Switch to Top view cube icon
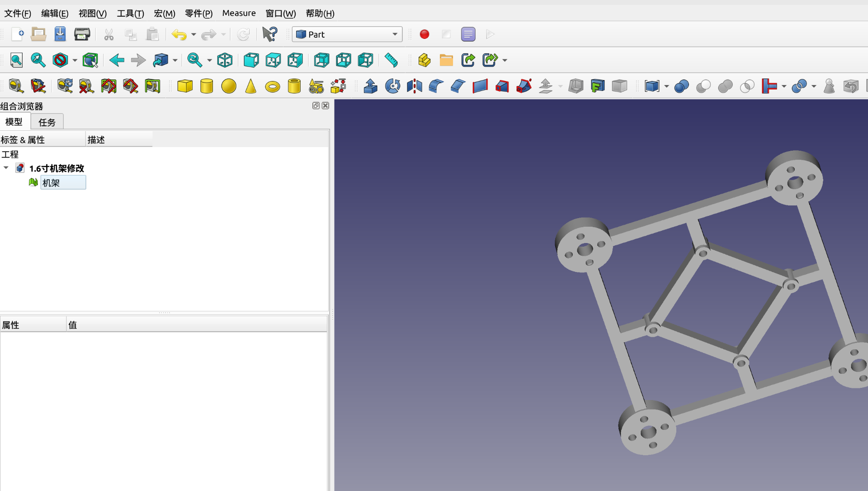This screenshot has width=868, height=491. (273, 60)
